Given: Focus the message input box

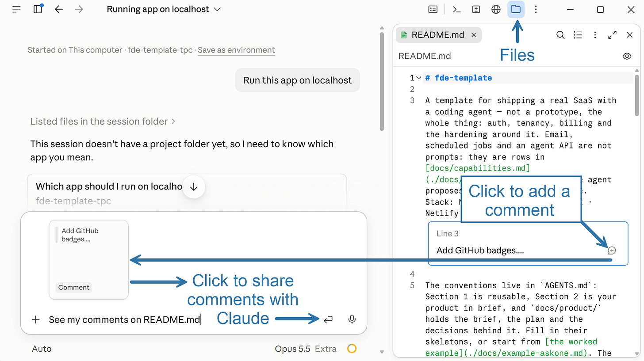Looking at the screenshot, I should coord(125,319).
